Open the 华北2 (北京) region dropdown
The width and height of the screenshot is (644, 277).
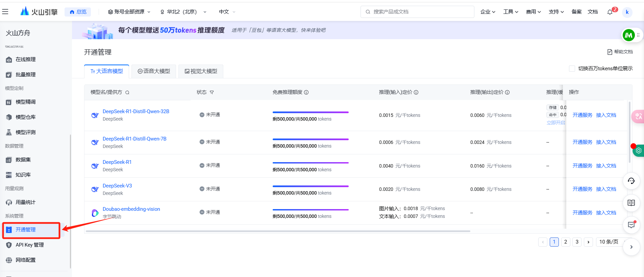(x=183, y=12)
